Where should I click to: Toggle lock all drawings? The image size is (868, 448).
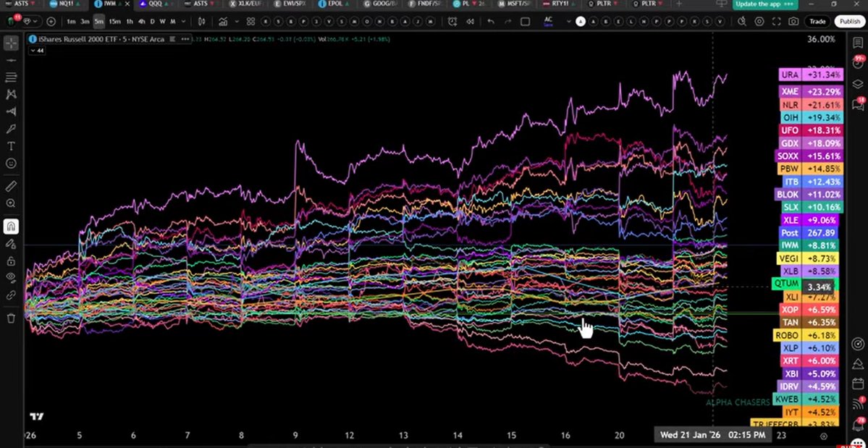coord(11,261)
